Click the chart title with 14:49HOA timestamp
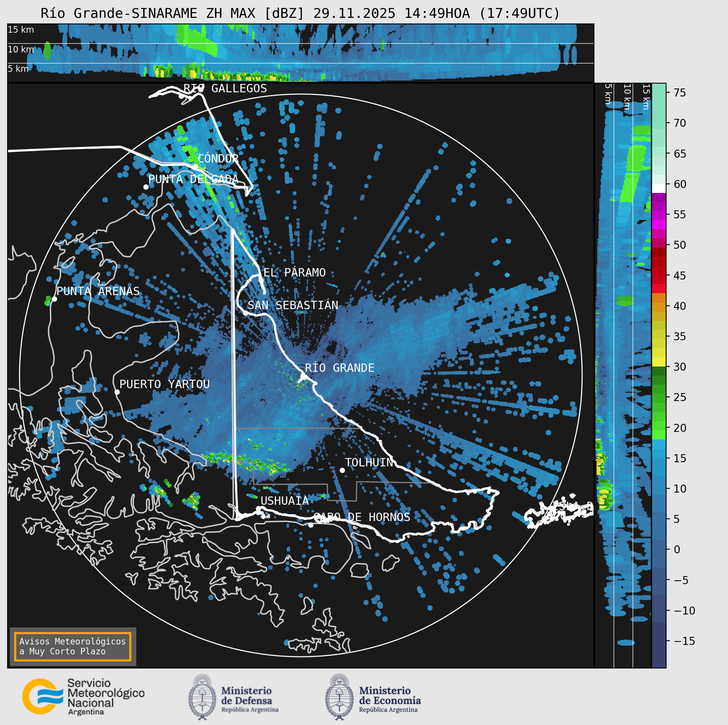The height and width of the screenshot is (725, 728). [x=300, y=13]
